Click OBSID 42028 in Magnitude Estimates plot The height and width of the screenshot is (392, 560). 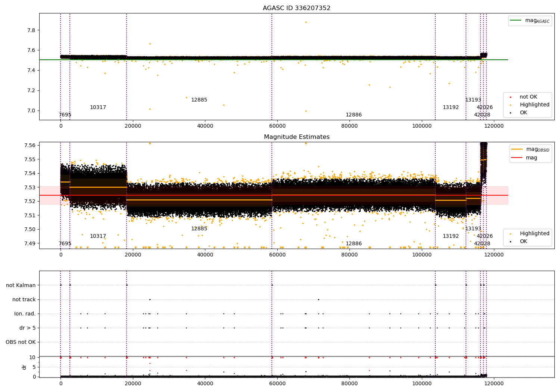(482, 244)
